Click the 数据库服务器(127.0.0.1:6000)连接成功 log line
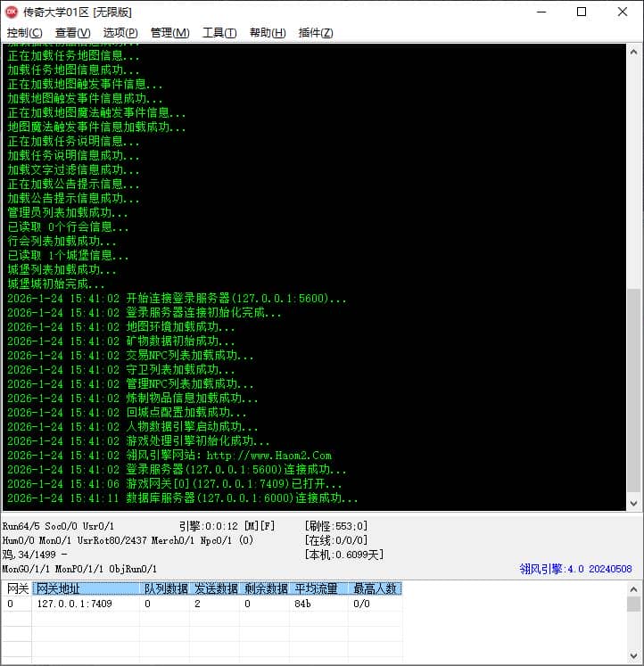Screen dimensions: 644x666 (x=182, y=498)
